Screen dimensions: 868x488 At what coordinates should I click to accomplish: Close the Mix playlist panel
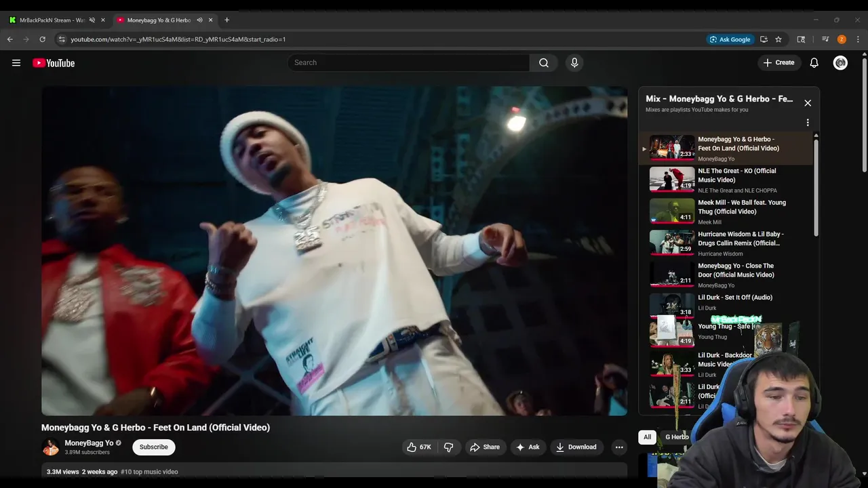point(808,103)
